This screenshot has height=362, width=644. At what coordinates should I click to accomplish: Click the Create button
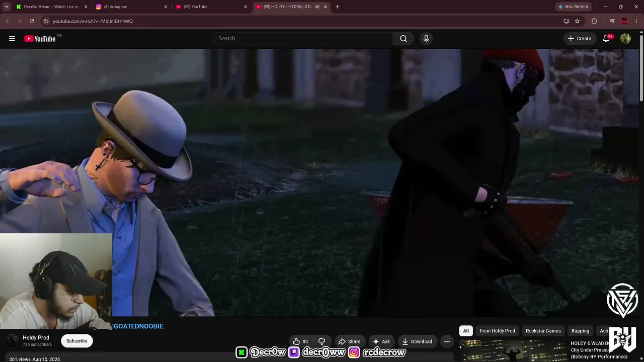pos(580,39)
